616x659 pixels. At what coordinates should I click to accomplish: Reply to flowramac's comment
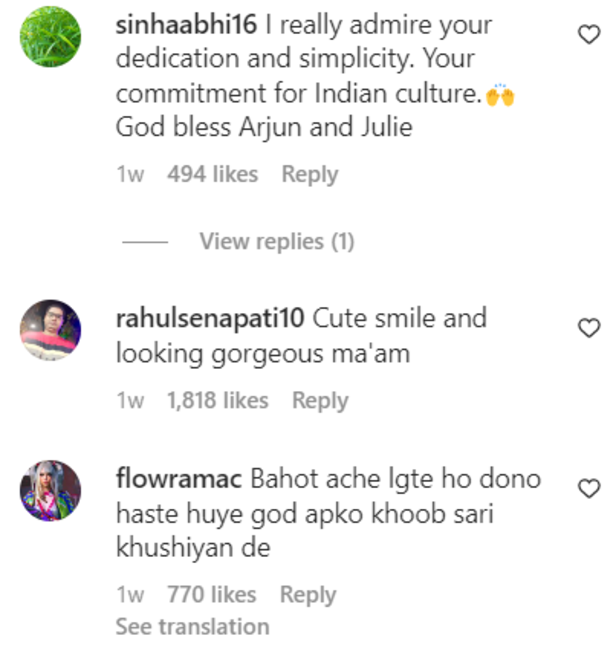308,594
